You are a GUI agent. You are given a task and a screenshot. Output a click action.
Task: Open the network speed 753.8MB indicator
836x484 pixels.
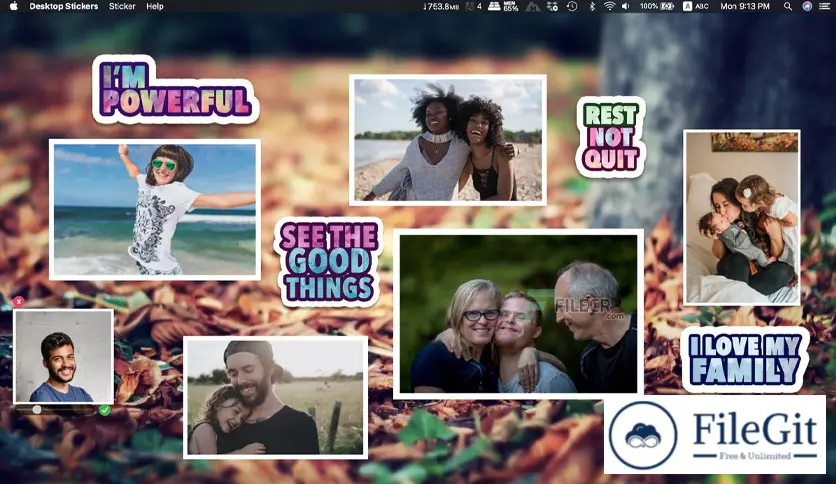(x=440, y=6)
